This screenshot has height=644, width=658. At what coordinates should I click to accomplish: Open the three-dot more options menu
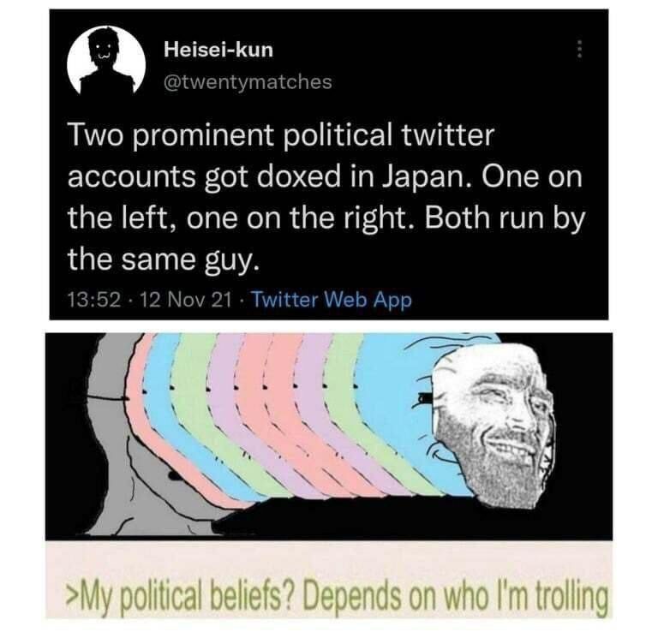point(579,49)
